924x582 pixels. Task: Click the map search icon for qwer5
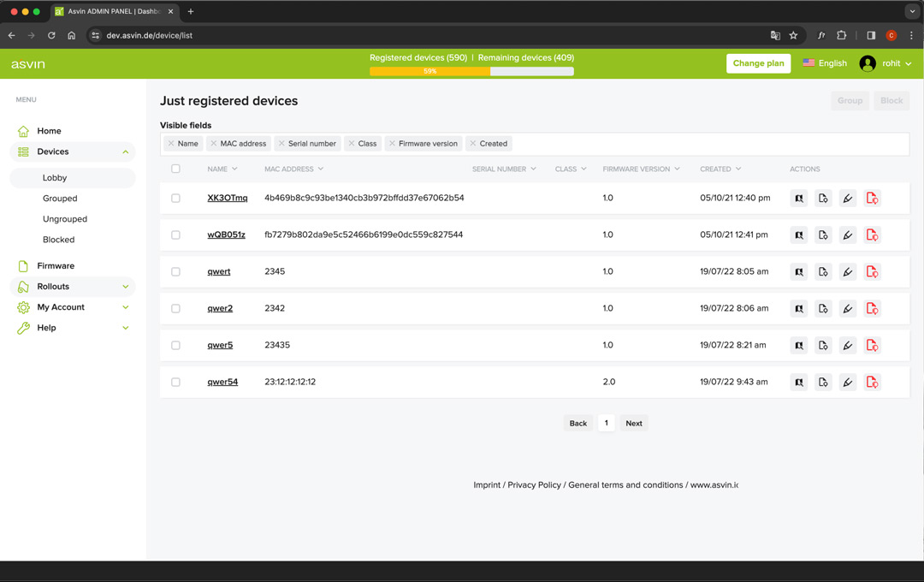click(x=798, y=346)
